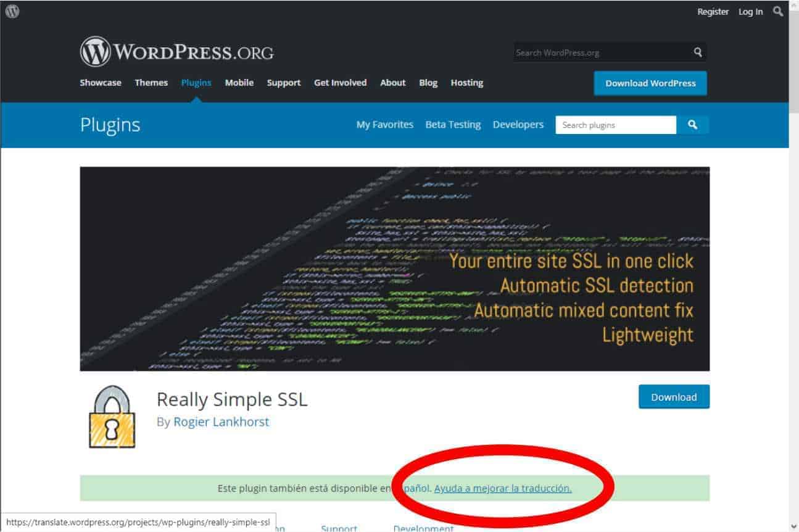Viewport: 799px width, 532px height.
Task: Click the Really Simple SSL banner image
Action: click(395, 269)
